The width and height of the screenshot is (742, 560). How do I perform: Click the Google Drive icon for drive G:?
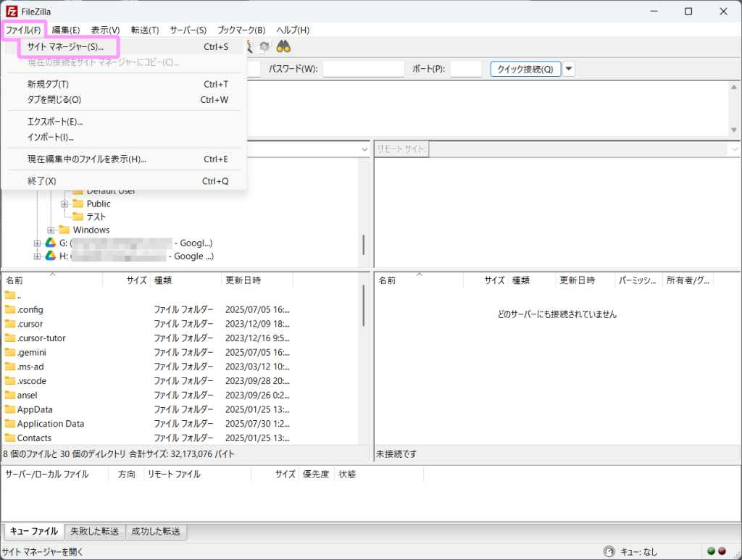(x=50, y=243)
